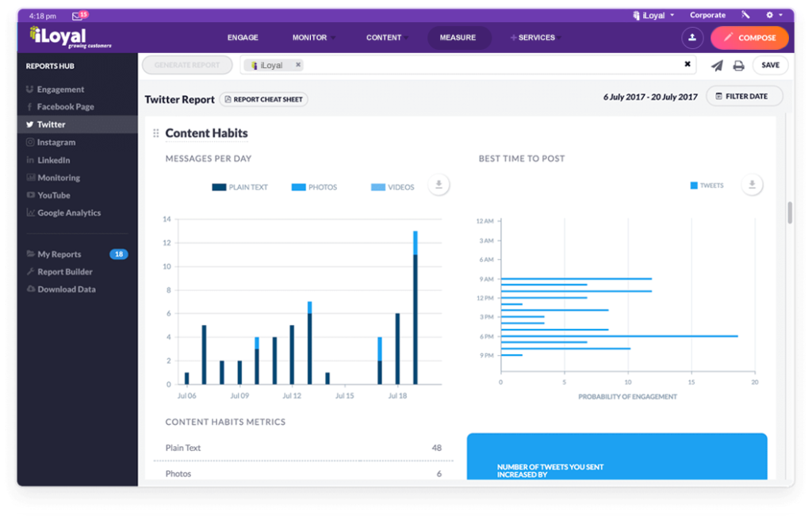This screenshot has height=520, width=812.
Task: Click the tools icon beside Corporate
Action: click(745, 15)
